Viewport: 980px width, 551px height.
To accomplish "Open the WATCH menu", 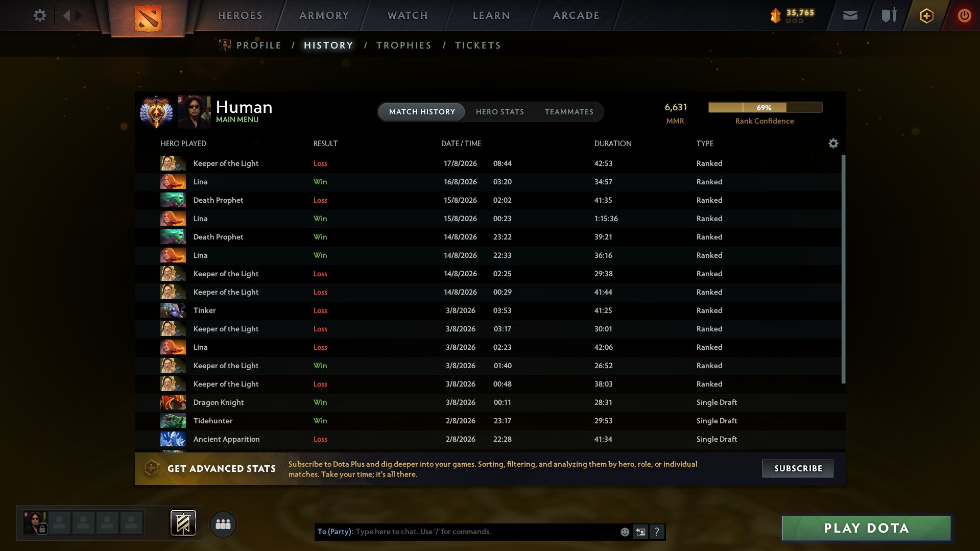I will [x=408, y=15].
